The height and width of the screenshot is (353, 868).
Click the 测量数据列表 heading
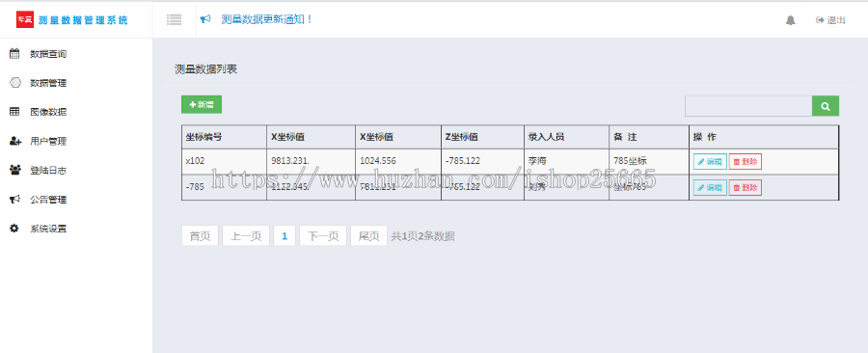tap(206, 69)
